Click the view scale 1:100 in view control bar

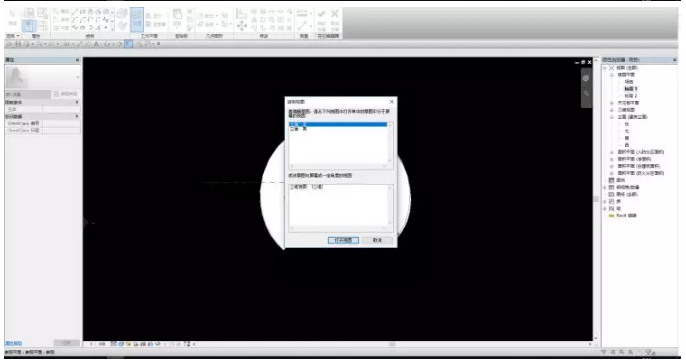coord(98,344)
